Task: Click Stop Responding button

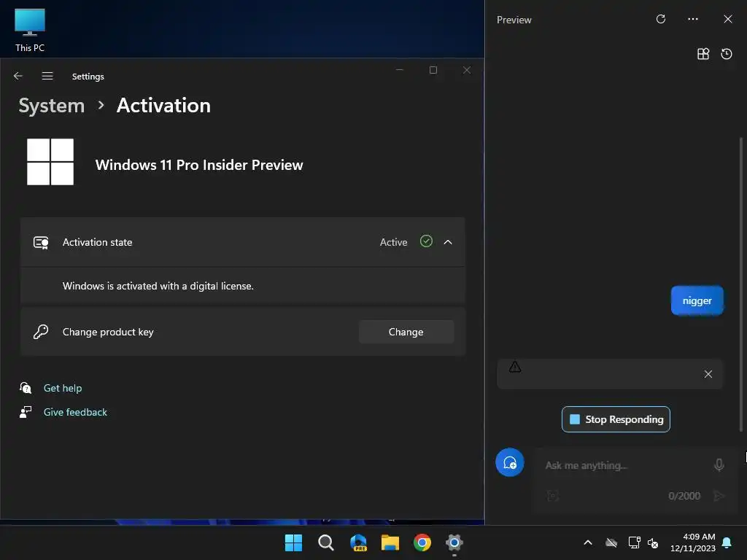Action: (x=616, y=419)
